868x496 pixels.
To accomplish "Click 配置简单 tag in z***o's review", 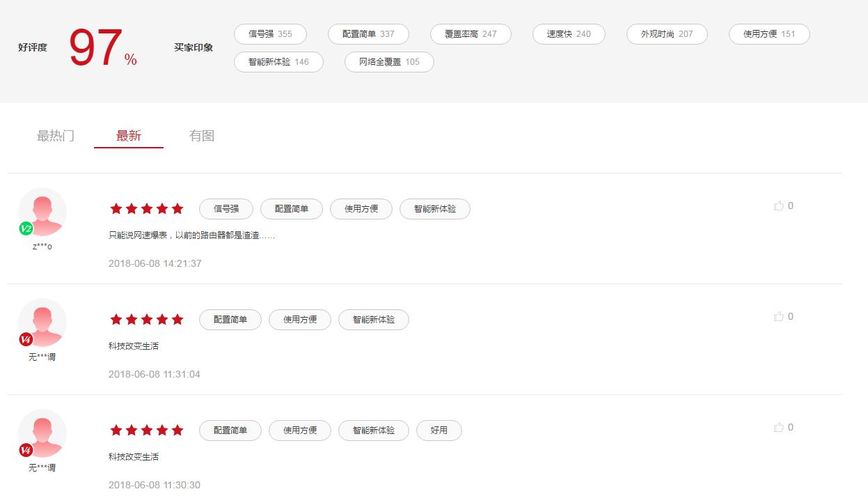I will click(292, 209).
